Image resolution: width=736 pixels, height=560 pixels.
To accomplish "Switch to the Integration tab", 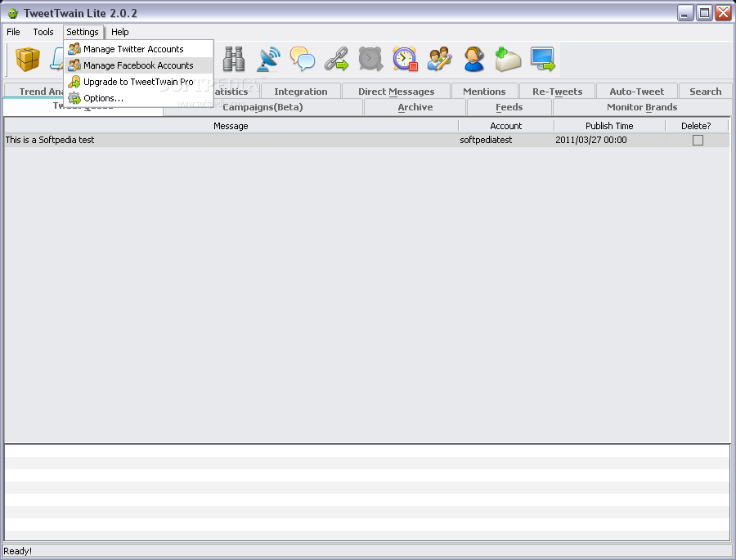I will tap(301, 92).
